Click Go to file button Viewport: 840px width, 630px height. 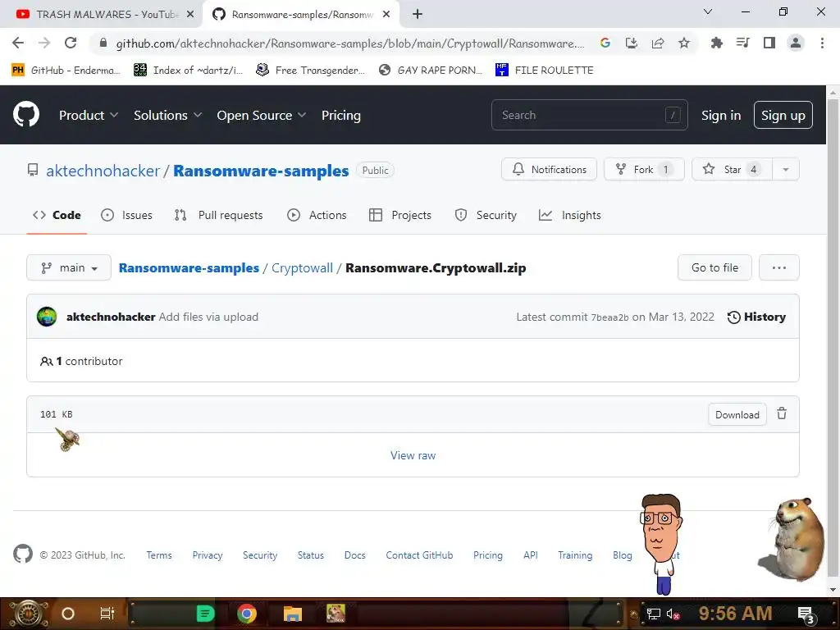[x=714, y=267]
